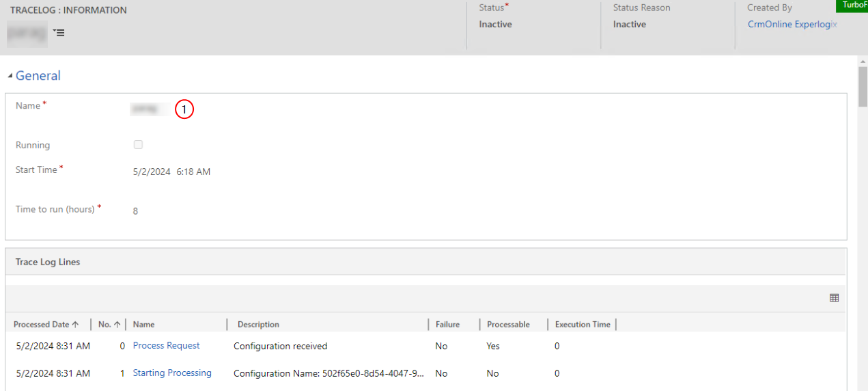Open the grid view icon in Trace Log Lines
This screenshot has height=391, width=868.
(x=834, y=297)
